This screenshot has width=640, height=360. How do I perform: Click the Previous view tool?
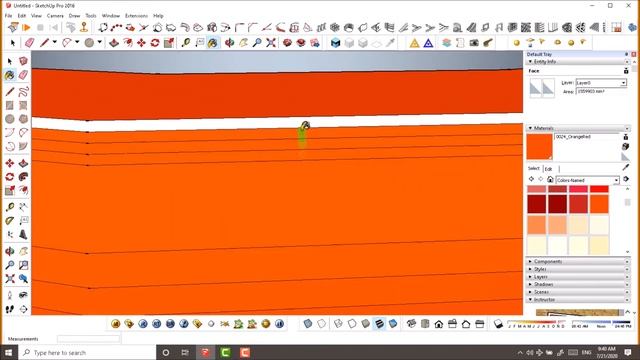coord(23,279)
